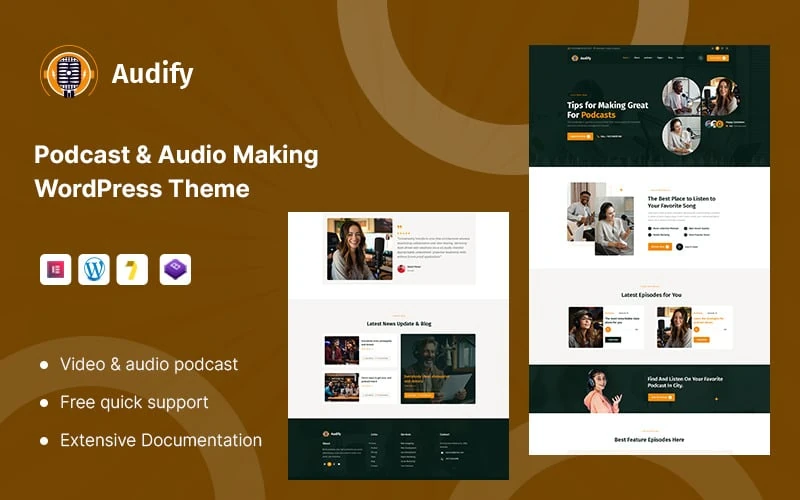The width and height of the screenshot is (800, 500).
Task: Click "Free quick support" bullet text
Action: pos(134,402)
